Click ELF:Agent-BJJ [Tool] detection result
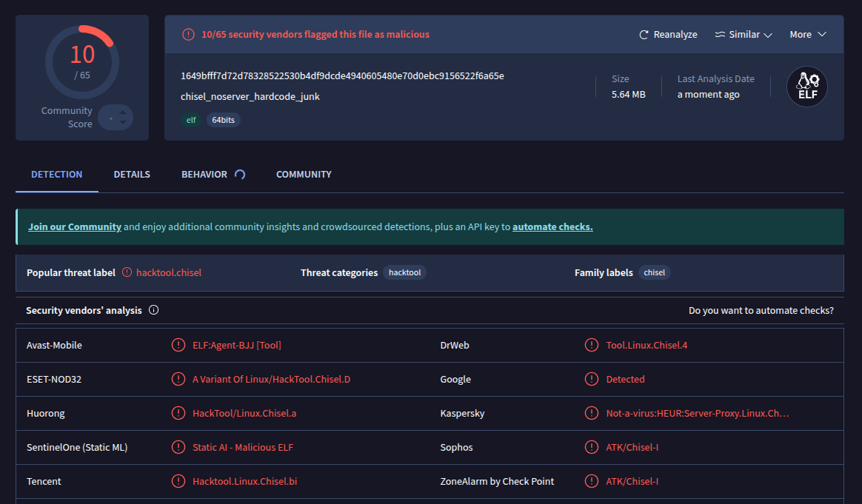 [237, 345]
